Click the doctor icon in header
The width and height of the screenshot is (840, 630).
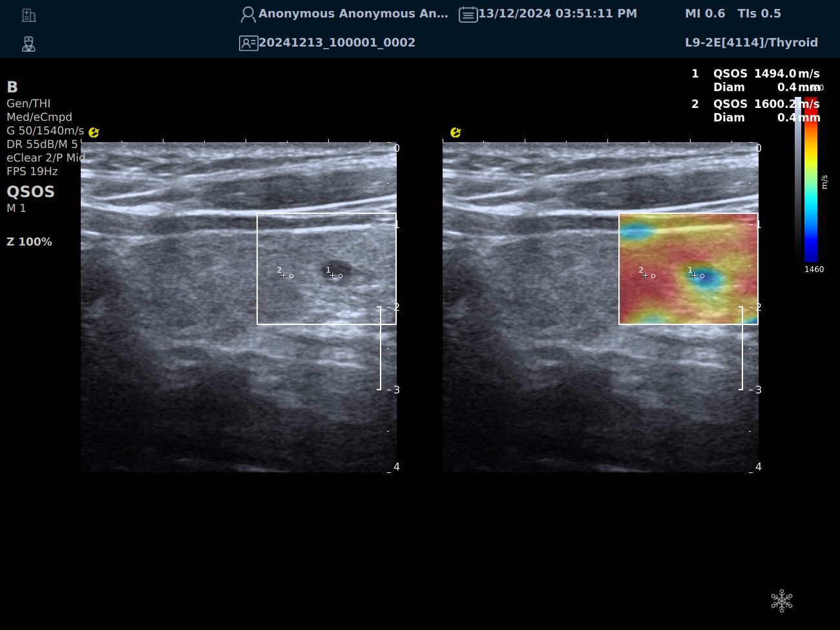(28, 44)
